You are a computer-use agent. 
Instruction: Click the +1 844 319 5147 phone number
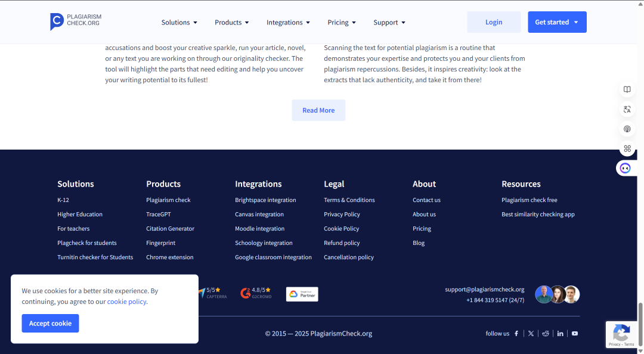pyautogui.click(x=495, y=300)
